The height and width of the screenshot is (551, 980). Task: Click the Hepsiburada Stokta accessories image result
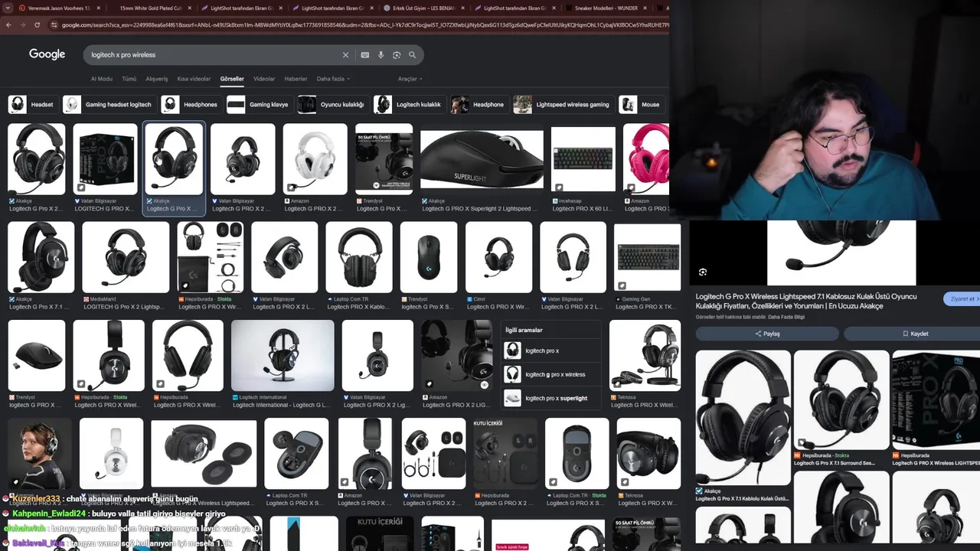(211, 257)
